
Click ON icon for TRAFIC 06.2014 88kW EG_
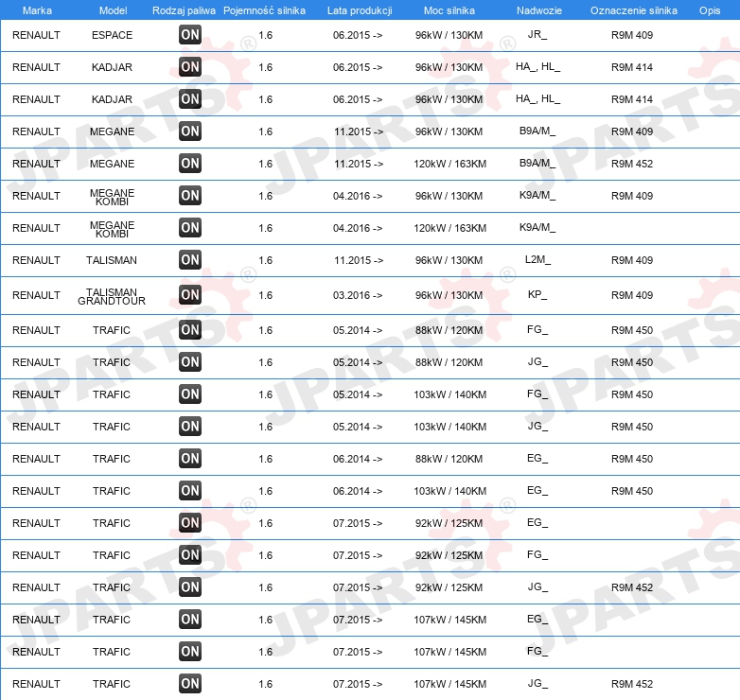[x=190, y=458]
